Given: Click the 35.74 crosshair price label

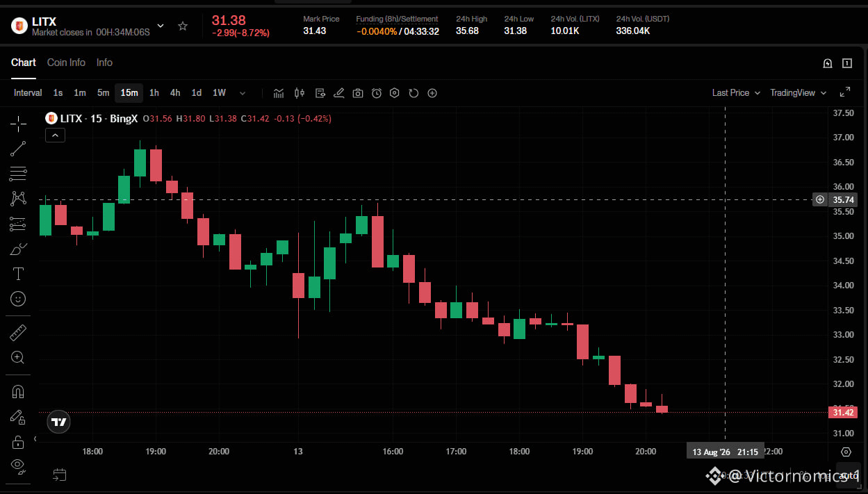Looking at the screenshot, I should pyautogui.click(x=843, y=199).
